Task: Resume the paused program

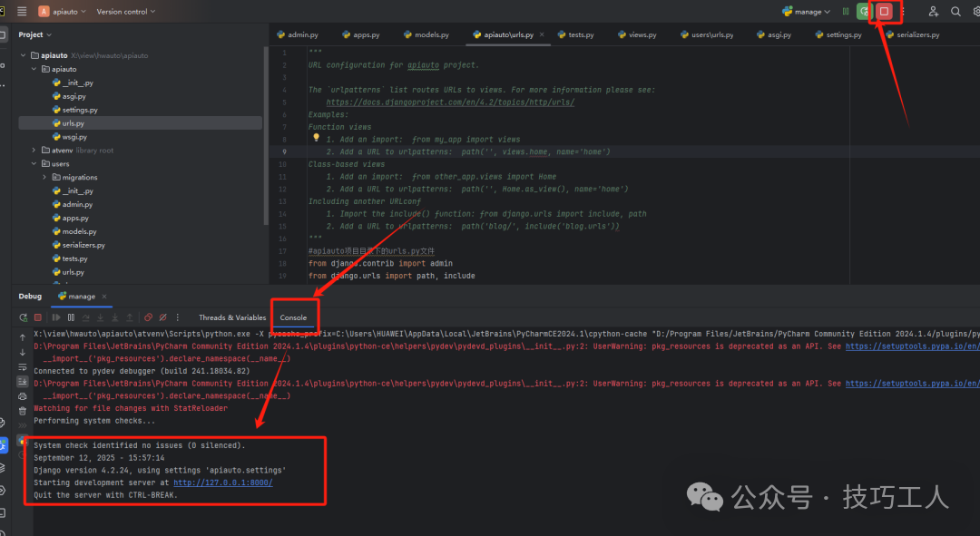Action: coord(56,317)
